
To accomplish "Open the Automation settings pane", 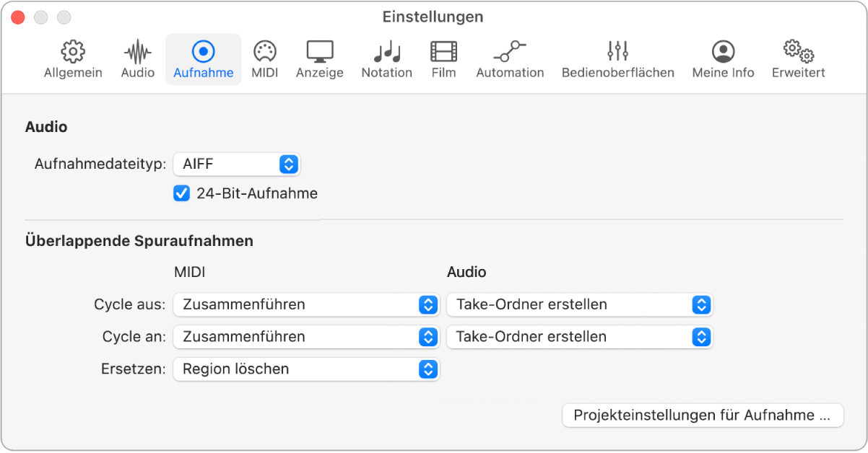I will point(510,59).
